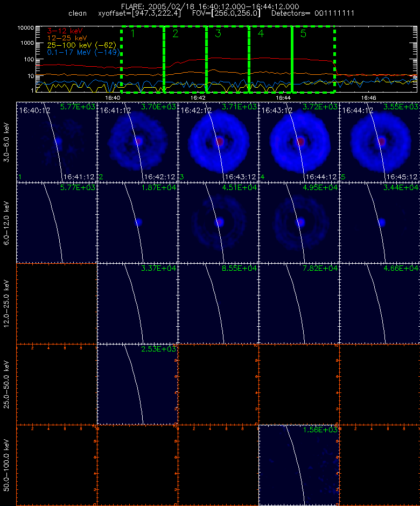Click the red 3-12 keV legend entry

tap(65, 31)
